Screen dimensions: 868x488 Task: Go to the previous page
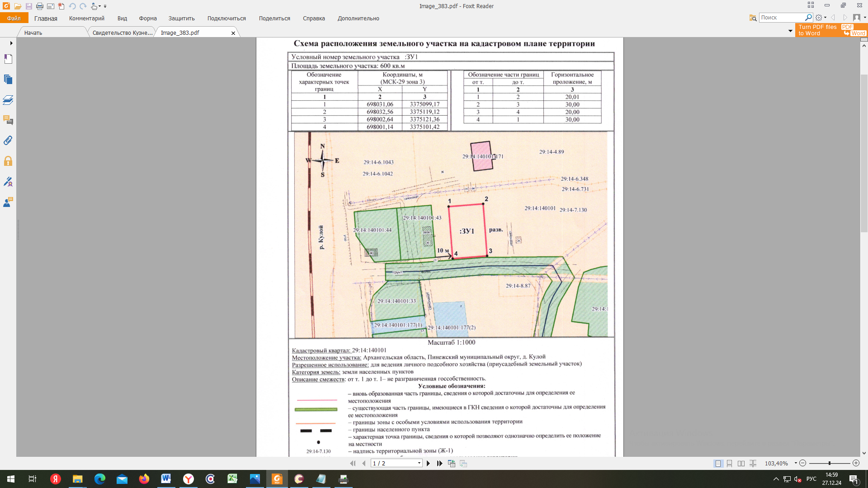[364, 464]
